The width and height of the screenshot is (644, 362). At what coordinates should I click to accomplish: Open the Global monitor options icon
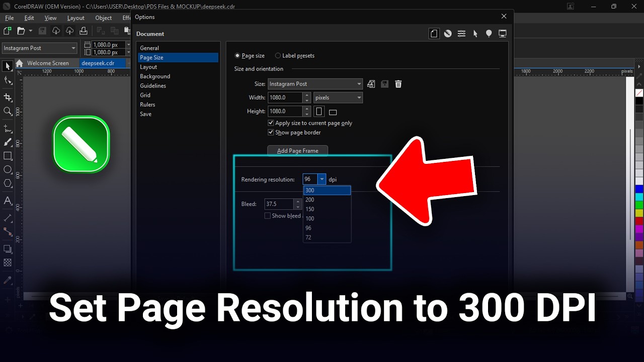[502, 34]
